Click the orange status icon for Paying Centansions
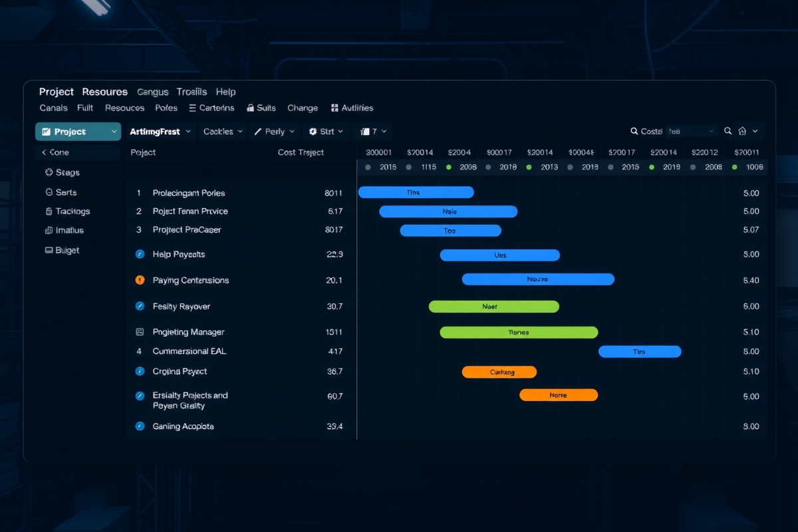Viewport: 798px width, 532px height. 140,280
